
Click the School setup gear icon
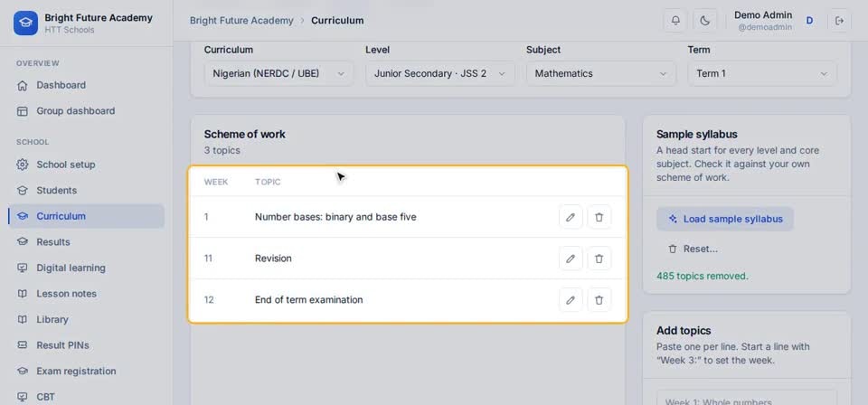tap(22, 165)
